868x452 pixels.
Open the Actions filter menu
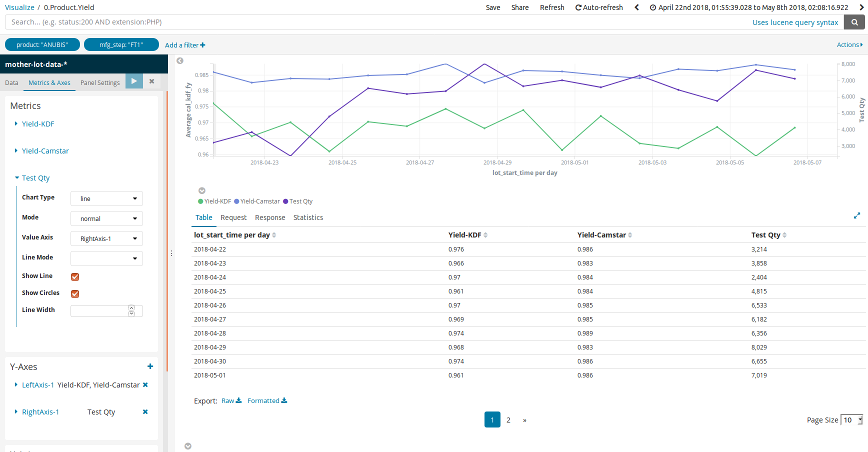[x=849, y=45]
